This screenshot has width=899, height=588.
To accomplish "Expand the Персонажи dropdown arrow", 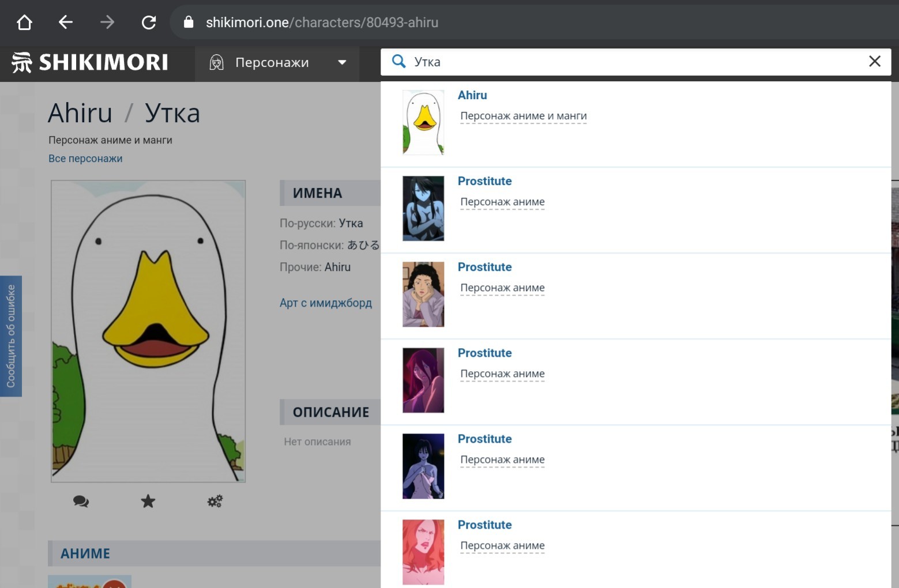I will [342, 62].
